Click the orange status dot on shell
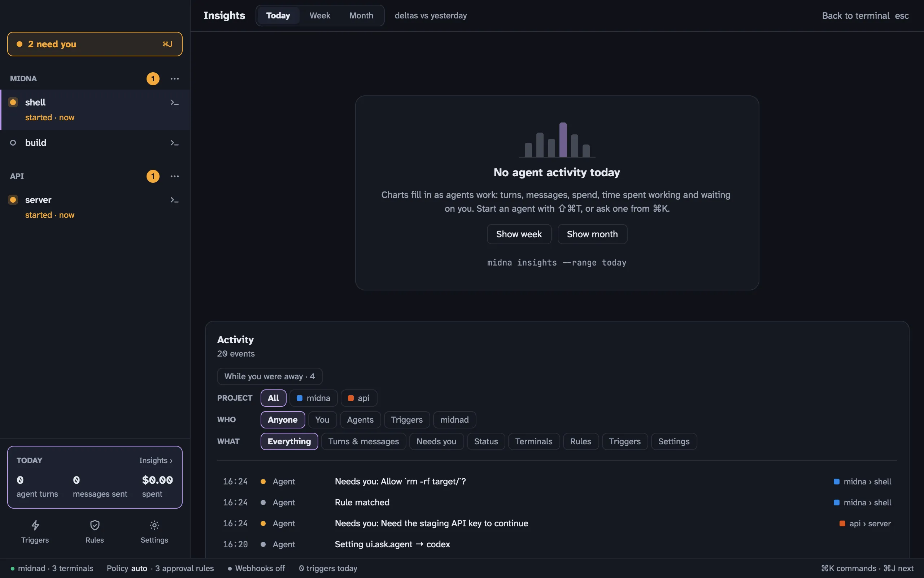 point(13,103)
